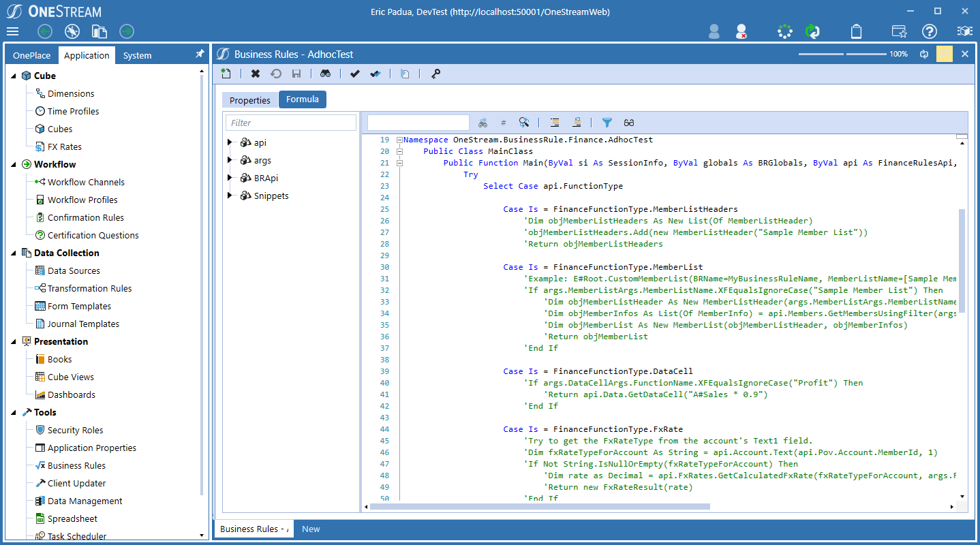Image resolution: width=980 pixels, height=545 pixels.
Task: Click the save floppy disk icon
Action: tap(296, 74)
